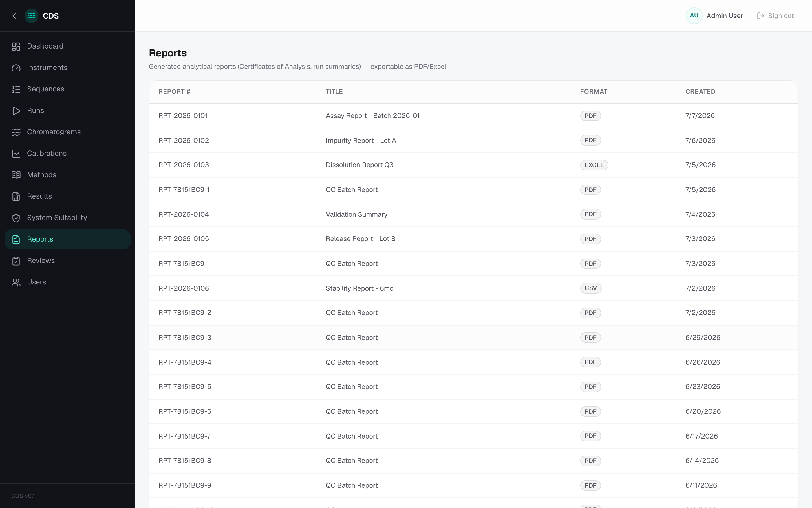Click PDF badge for Validation Summary
The height and width of the screenshot is (508, 812).
(x=591, y=214)
